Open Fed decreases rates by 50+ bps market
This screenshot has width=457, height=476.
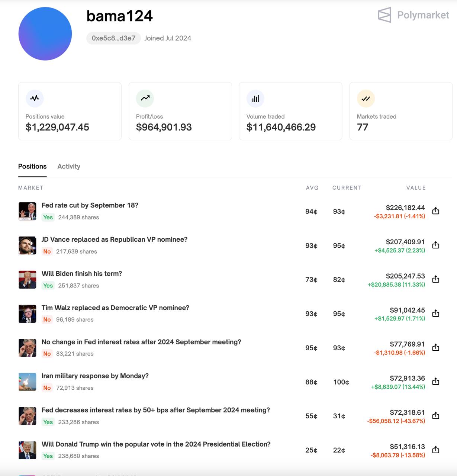tap(156, 410)
